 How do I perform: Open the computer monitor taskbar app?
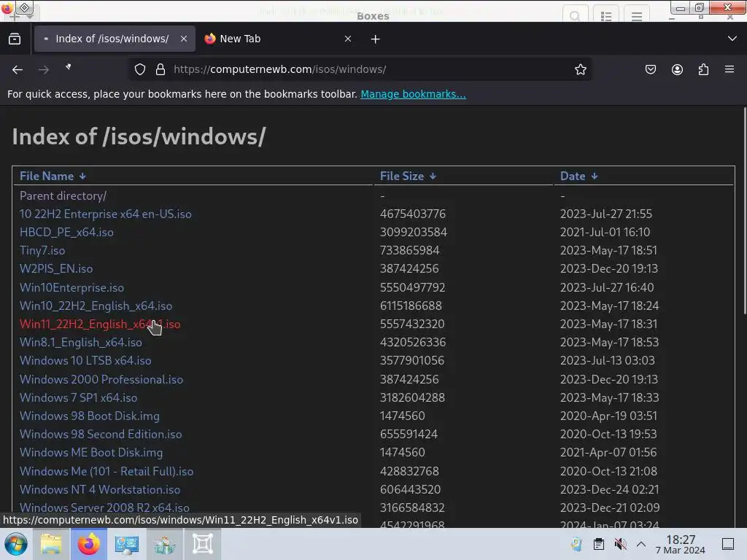127,544
